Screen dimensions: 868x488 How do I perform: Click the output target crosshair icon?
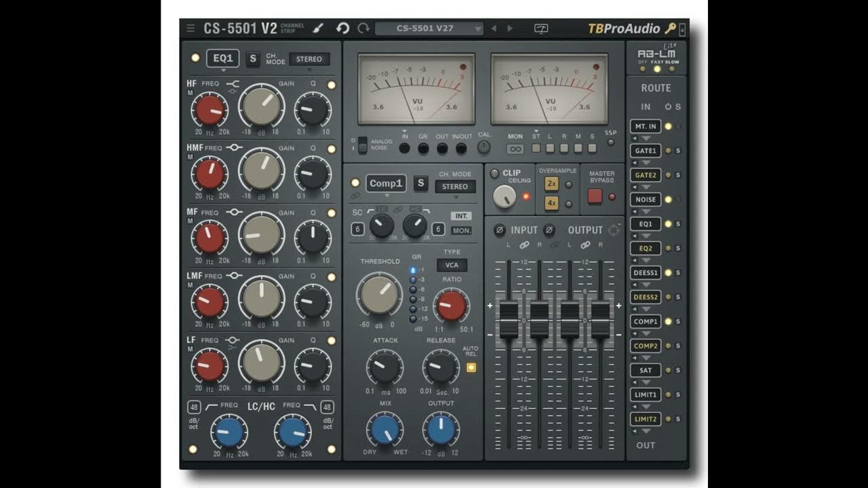(614, 230)
